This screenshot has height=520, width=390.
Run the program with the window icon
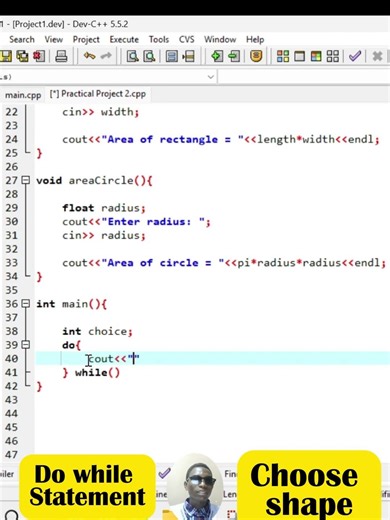299,56
